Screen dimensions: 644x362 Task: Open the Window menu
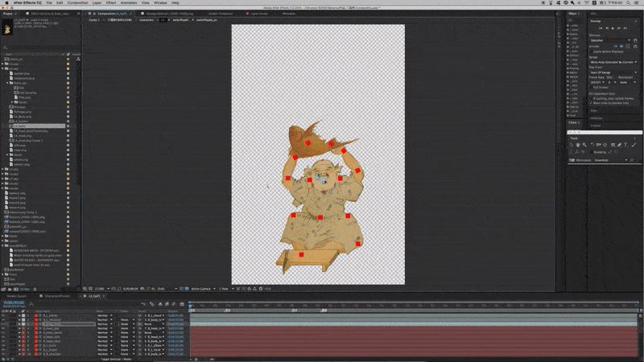click(x=160, y=2)
